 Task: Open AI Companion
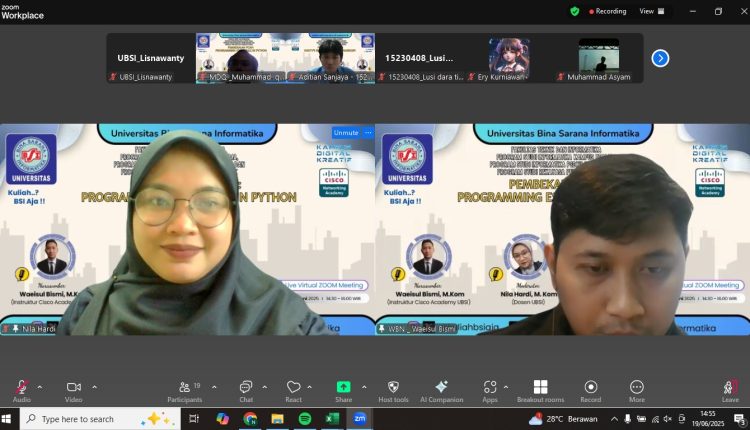[441, 391]
